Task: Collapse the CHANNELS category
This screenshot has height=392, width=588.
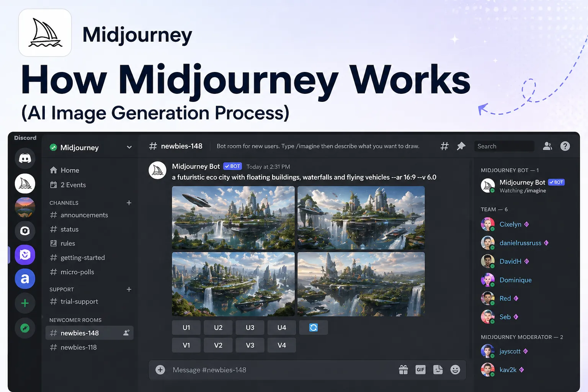Action: click(x=64, y=203)
